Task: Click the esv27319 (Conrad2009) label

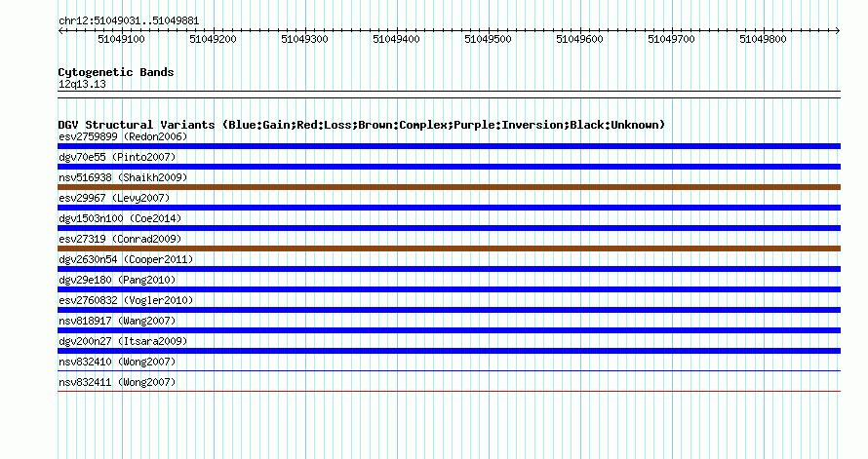Action: click(x=120, y=239)
